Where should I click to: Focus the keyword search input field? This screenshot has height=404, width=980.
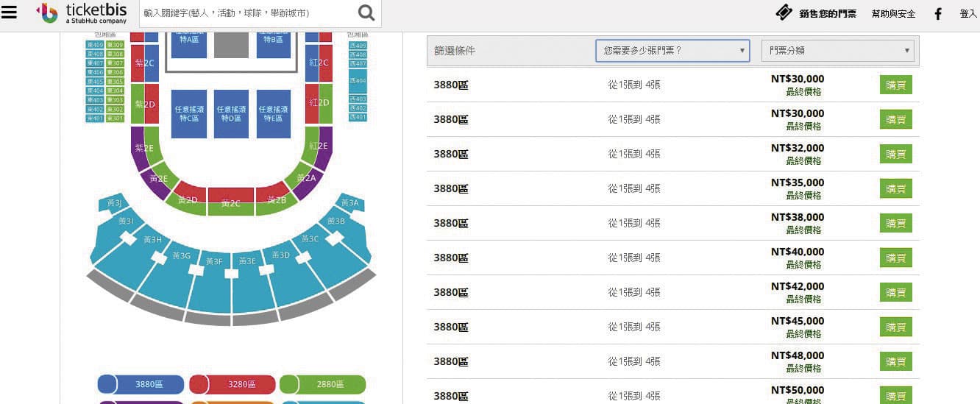tap(247, 13)
